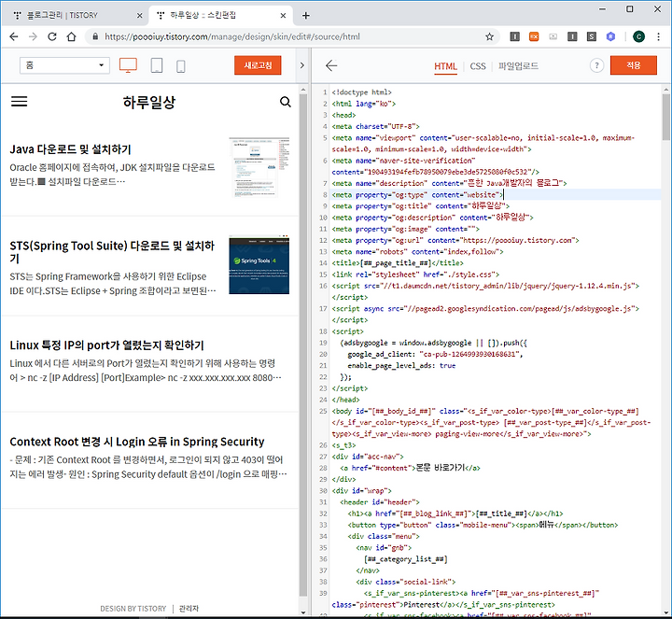Click the <!doctype html> code line
The image size is (672, 619).
click(361, 92)
